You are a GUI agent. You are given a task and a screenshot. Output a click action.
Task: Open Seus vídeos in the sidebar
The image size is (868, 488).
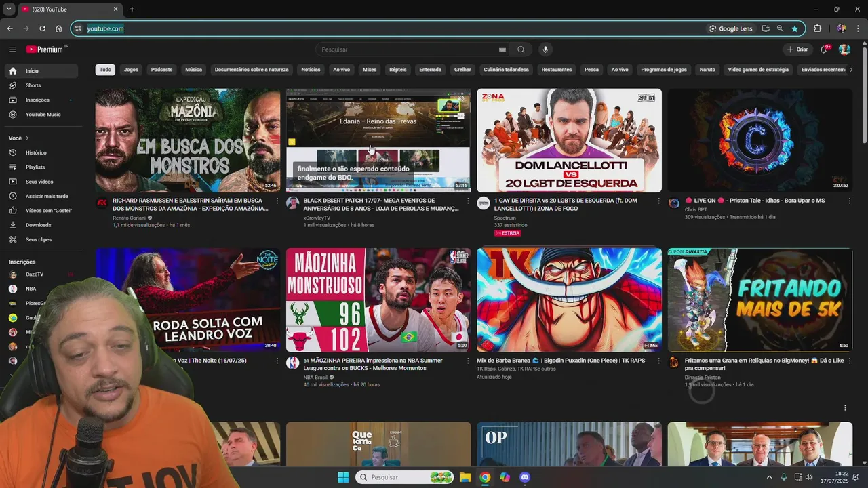point(42,182)
